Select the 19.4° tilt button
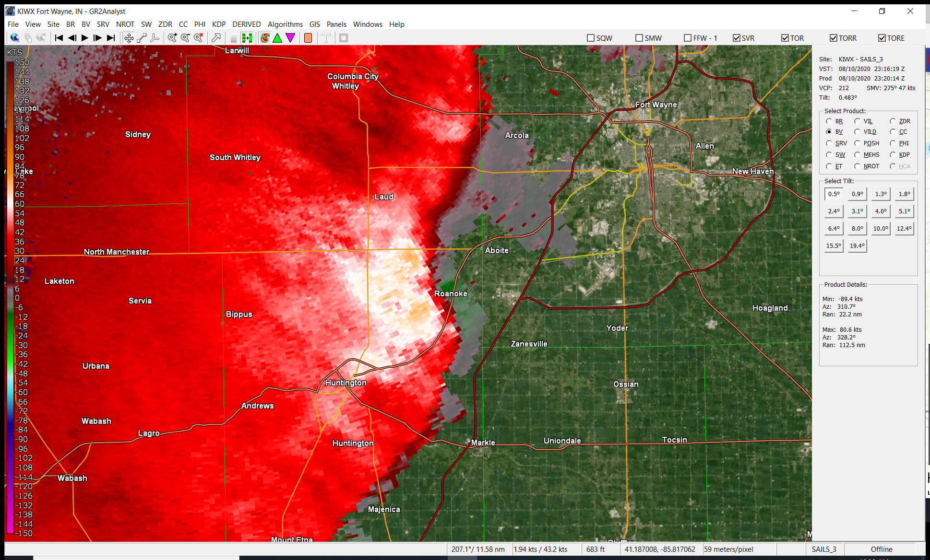The width and height of the screenshot is (930, 560). click(x=857, y=246)
